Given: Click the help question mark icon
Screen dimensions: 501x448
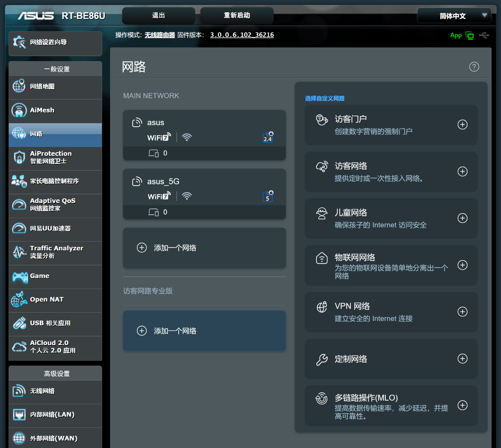Looking at the screenshot, I should tap(474, 67).
